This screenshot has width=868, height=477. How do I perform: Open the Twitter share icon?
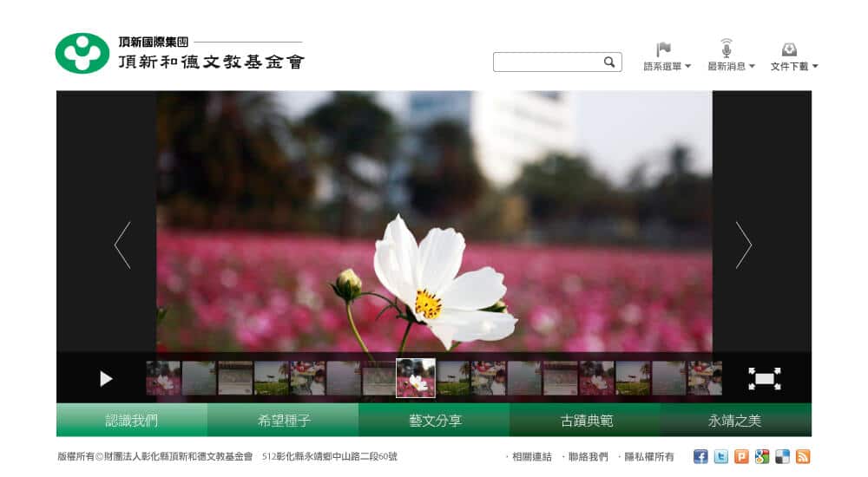[721, 457]
